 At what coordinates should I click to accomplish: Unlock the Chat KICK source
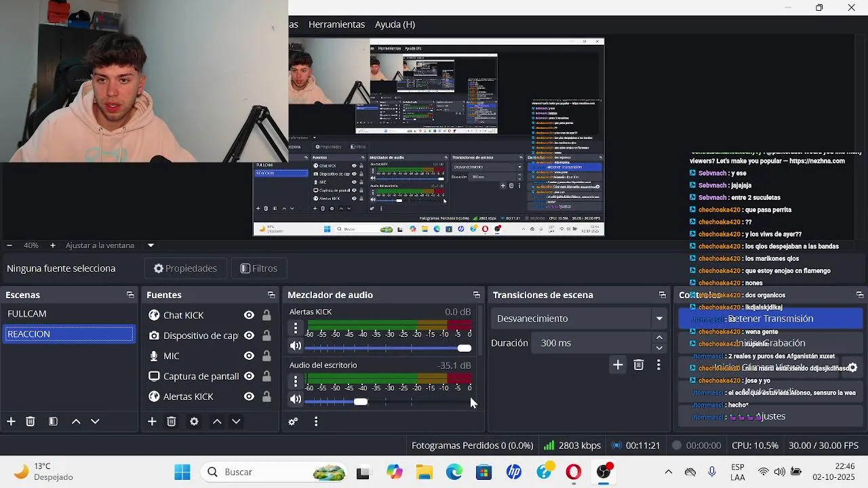click(267, 315)
